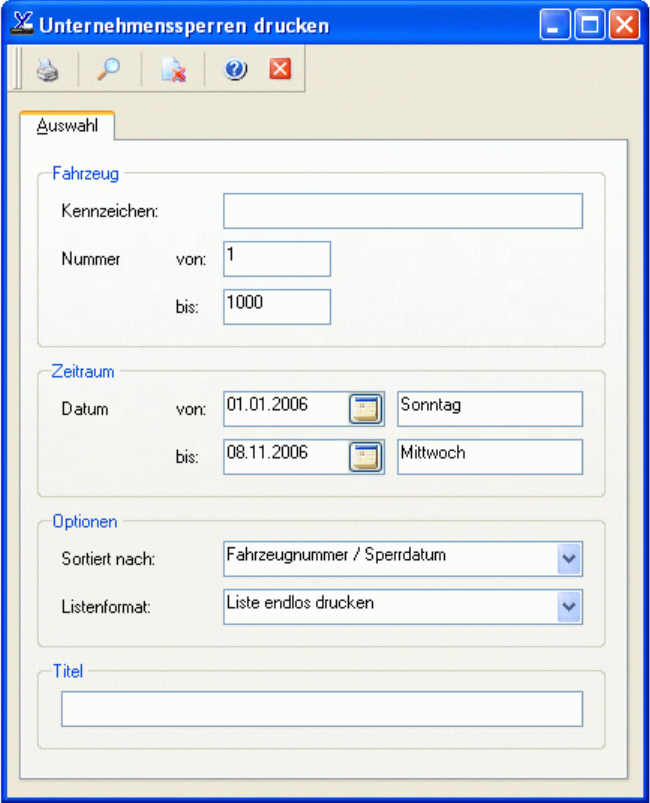Open help via the blue question mark
Screen dimensions: 650x803
pos(236,70)
